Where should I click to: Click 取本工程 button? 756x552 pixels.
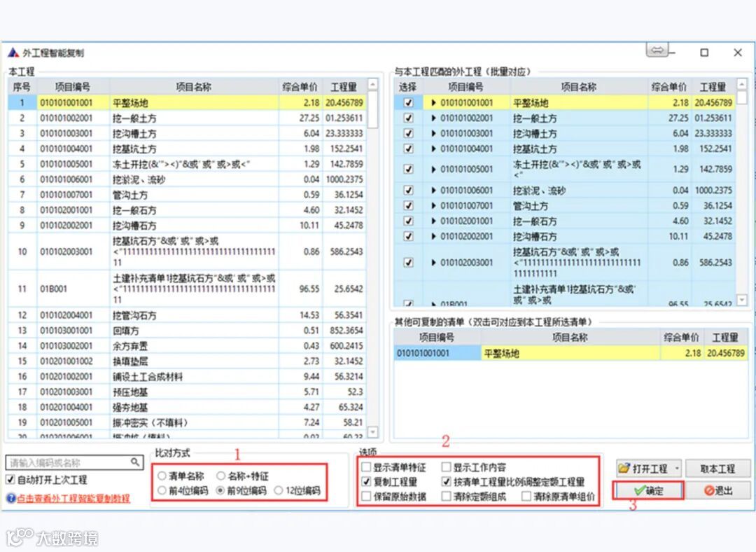718,468
